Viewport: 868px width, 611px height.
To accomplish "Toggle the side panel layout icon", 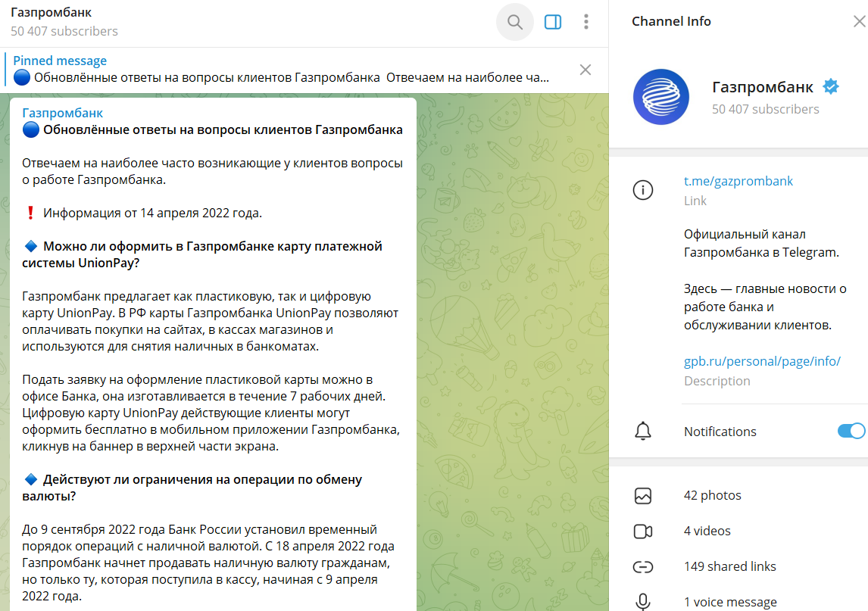I will tap(552, 22).
